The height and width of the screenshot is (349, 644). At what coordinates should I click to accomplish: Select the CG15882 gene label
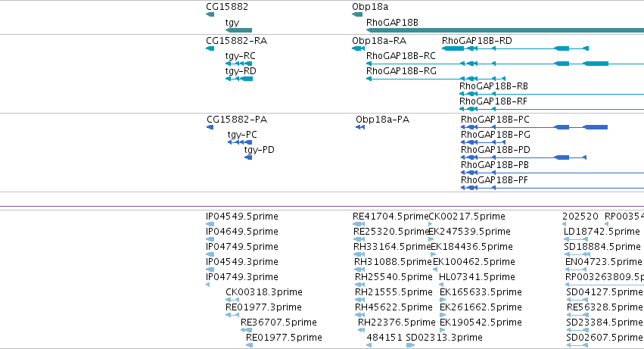pyautogui.click(x=227, y=7)
